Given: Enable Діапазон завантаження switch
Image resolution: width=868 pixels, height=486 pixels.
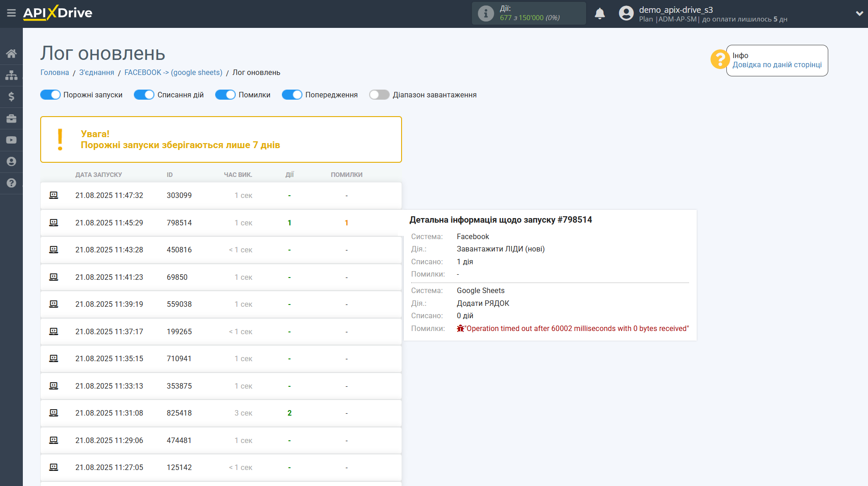Looking at the screenshot, I should (x=379, y=95).
